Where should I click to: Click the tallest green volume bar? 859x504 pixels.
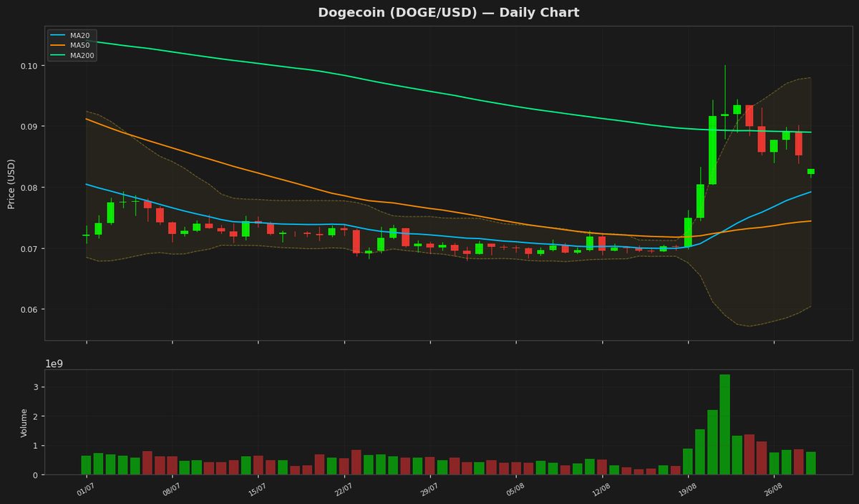[x=724, y=425]
